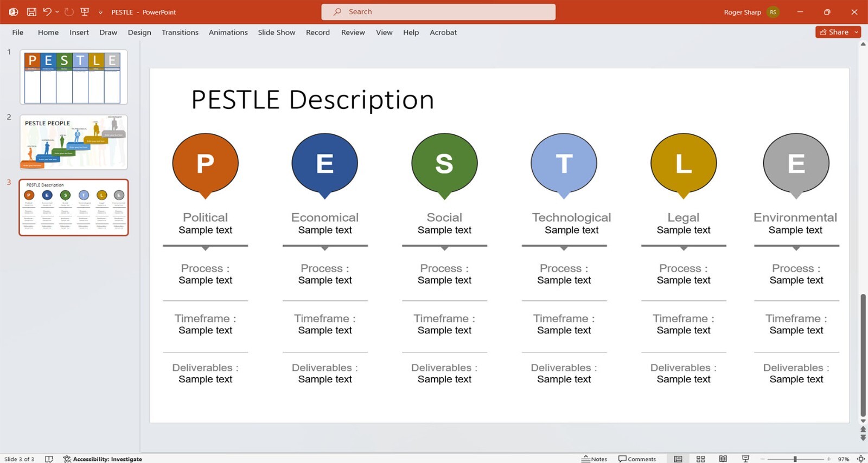
Task: Toggle the Notes pane
Action: coord(594,459)
